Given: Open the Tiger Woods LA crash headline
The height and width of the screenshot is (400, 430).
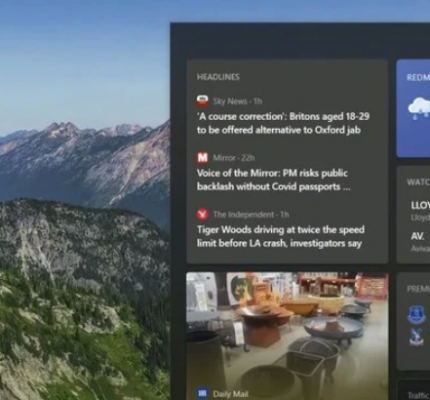Looking at the screenshot, I should click(281, 236).
